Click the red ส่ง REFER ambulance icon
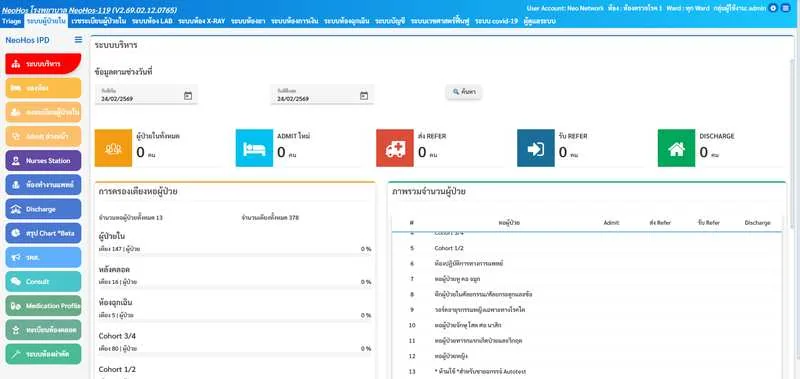The height and width of the screenshot is (379, 800). pos(395,148)
